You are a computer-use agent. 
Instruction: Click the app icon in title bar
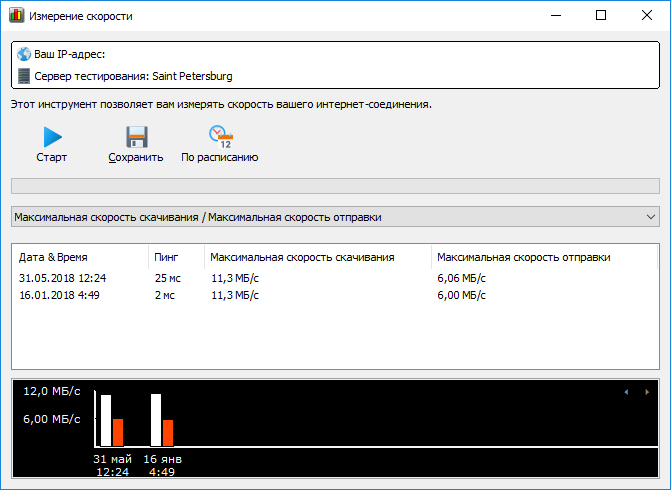pos(16,16)
